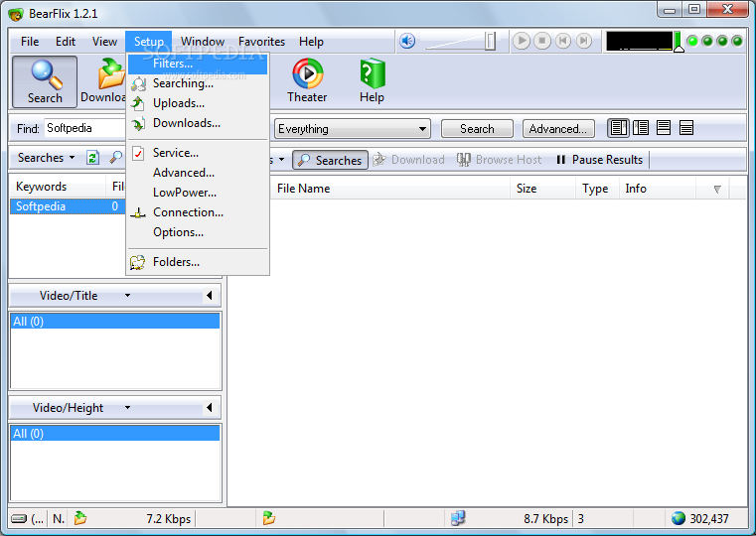
Task: Select All (0) under Video/Title
Action: click(x=115, y=322)
